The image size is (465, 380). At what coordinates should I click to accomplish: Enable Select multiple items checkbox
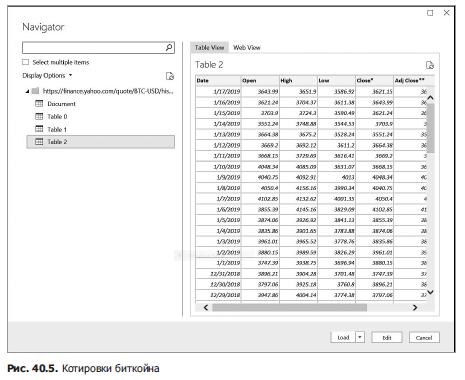[x=26, y=62]
